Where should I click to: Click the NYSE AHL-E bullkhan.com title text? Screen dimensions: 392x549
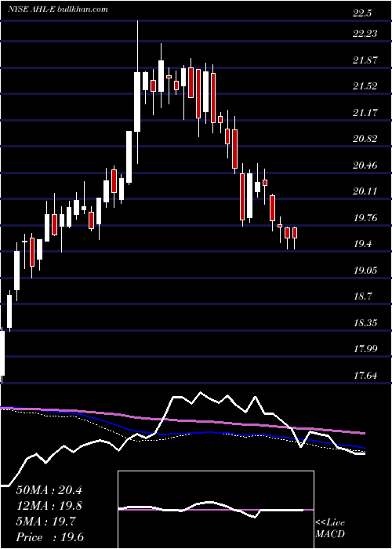tap(58, 9)
